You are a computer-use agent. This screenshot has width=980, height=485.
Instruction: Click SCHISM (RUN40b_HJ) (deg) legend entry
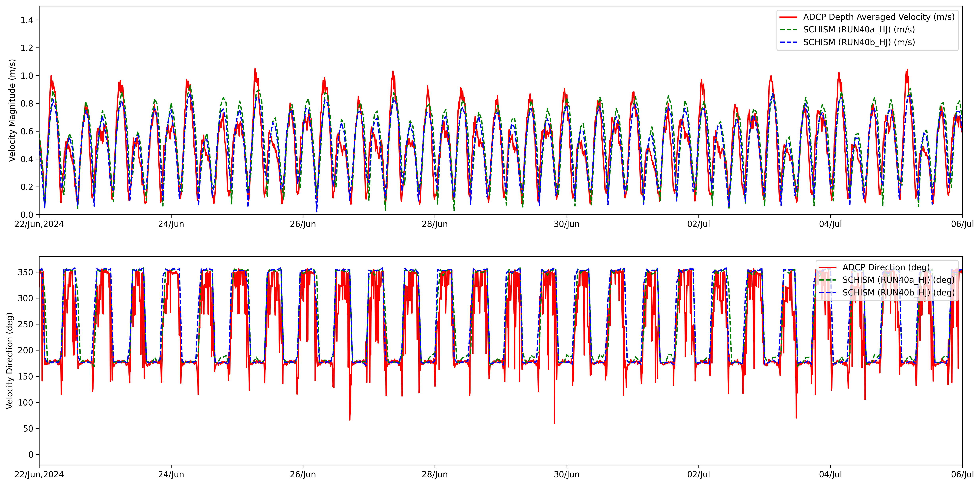(x=898, y=292)
